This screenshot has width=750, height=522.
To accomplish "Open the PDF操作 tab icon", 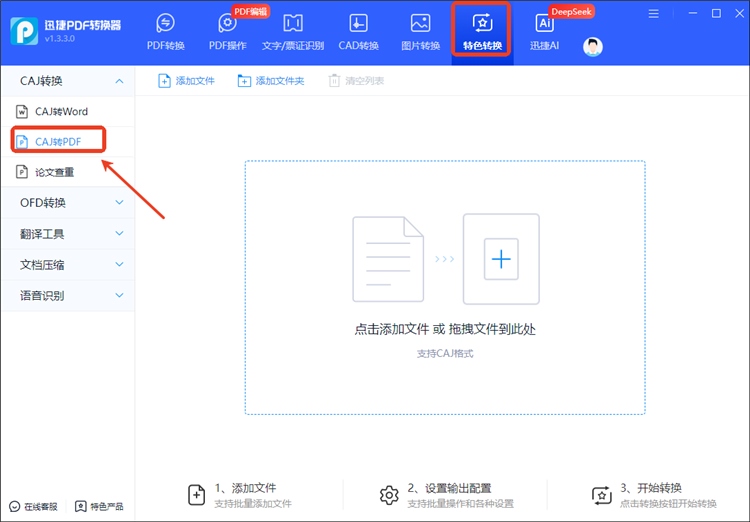I will 227,23.
